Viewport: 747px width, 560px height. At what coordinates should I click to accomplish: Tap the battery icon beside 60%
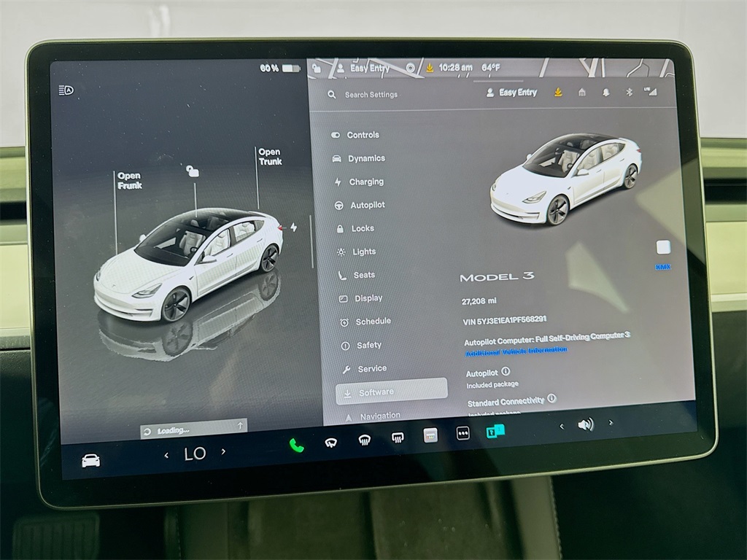click(291, 69)
